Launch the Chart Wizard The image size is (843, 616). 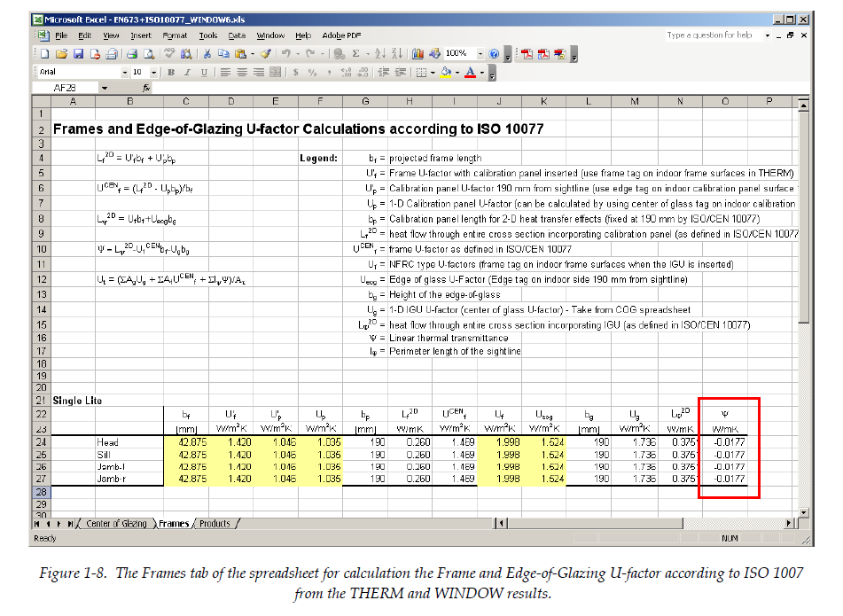coord(419,54)
